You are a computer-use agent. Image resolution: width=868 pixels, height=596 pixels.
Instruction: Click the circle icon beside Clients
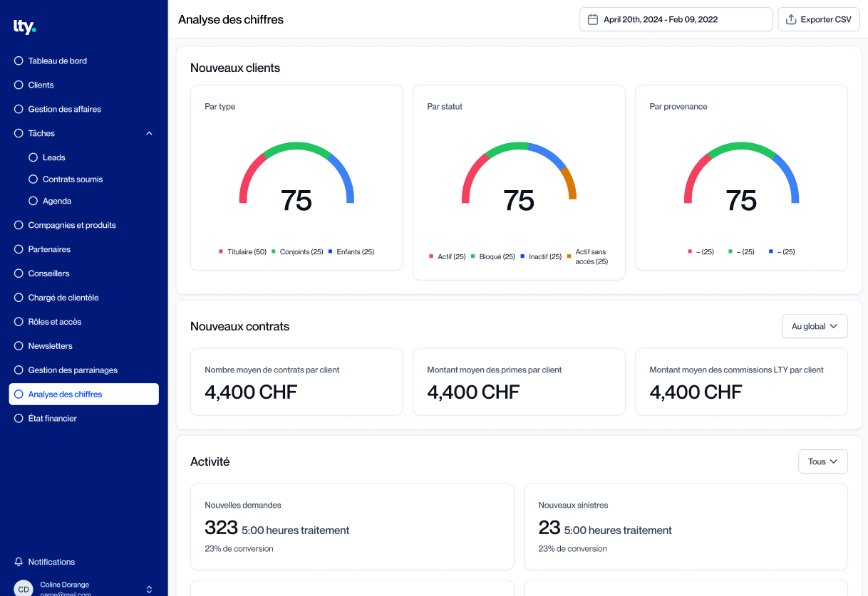[19, 85]
